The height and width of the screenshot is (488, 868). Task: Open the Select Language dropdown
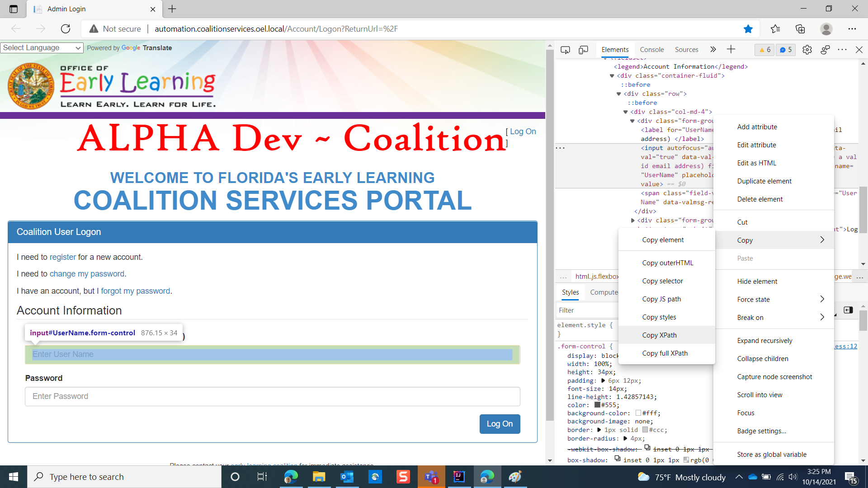[x=42, y=48]
